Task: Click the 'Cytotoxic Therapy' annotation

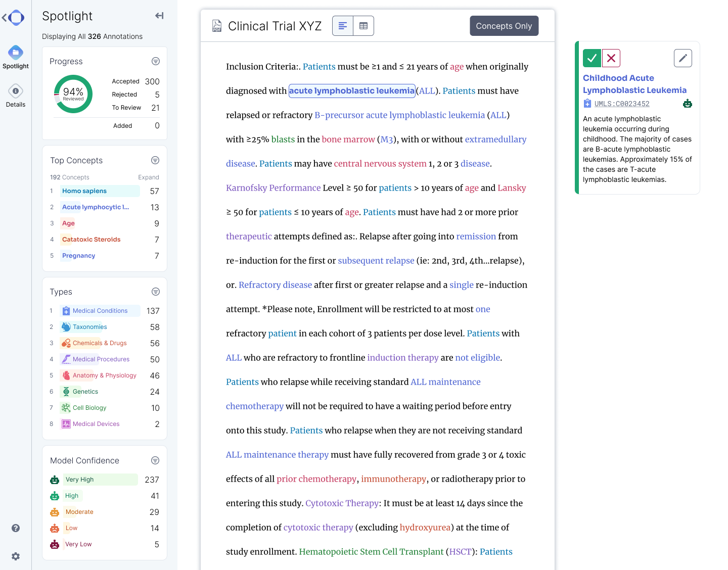Action: [x=342, y=503]
